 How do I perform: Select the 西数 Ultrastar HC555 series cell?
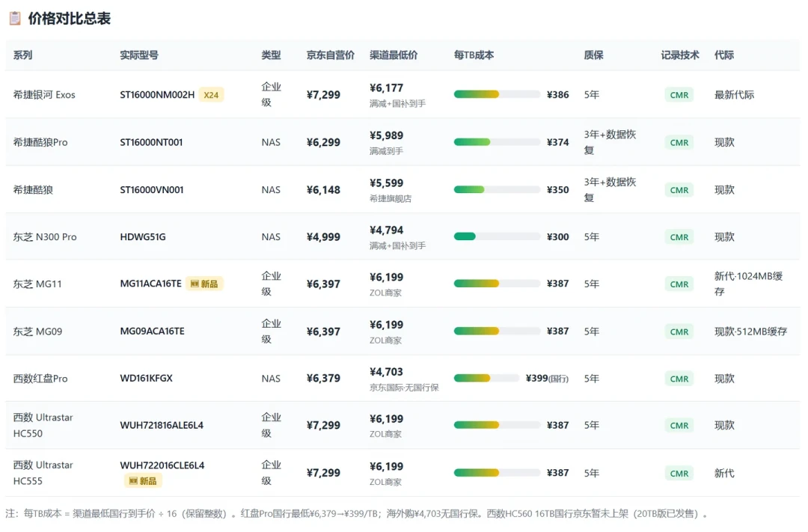click(x=43, y=473)
